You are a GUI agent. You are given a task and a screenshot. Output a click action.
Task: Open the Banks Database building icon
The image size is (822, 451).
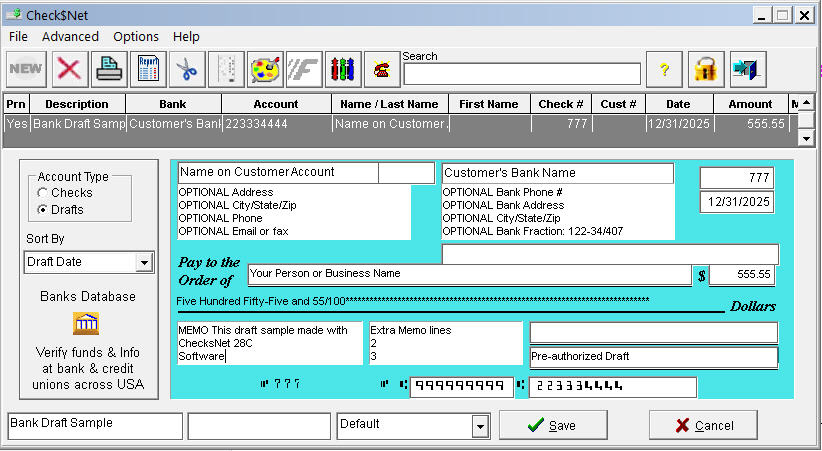(86, 324)
